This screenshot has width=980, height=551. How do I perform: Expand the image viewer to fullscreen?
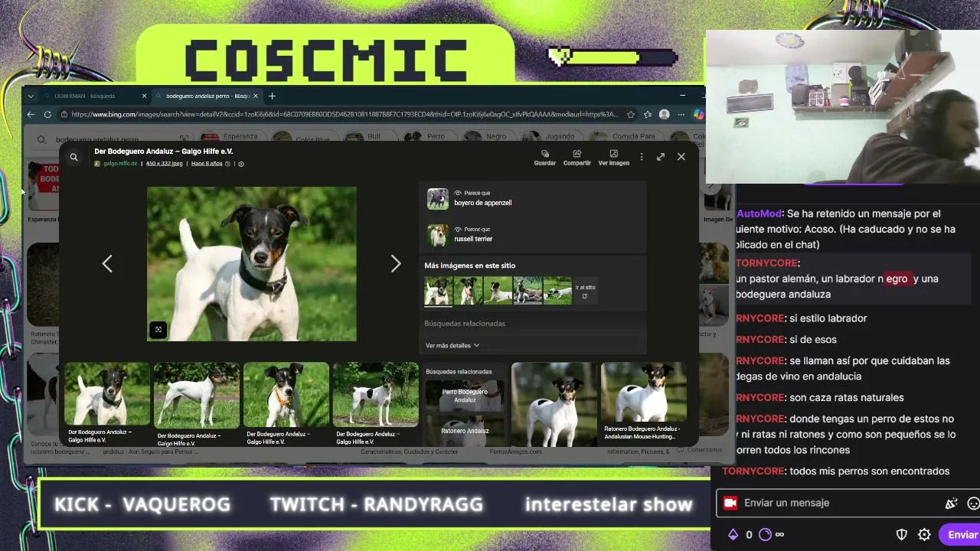[x=661, y=157]
